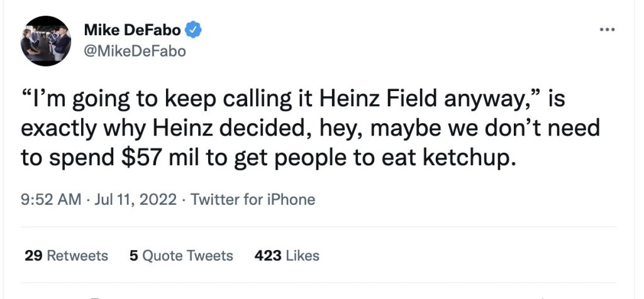Open the @MikeDeFabo handle link
This screenshot has height=299, width=644.
click(x=135, y=51)
